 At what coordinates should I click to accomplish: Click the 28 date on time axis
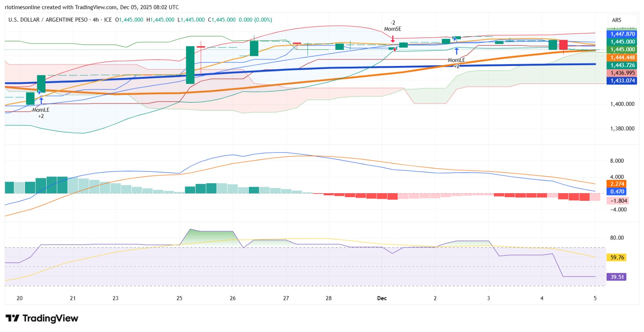click(329, 298)
